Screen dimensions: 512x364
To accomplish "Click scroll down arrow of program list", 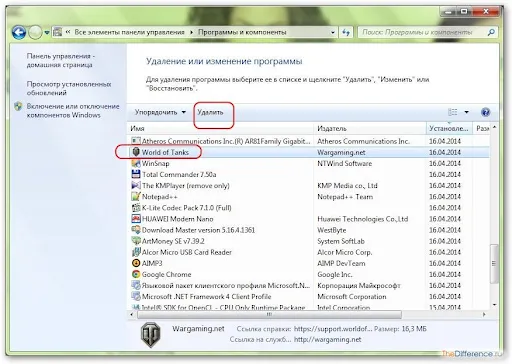I will [x=494, y=305].
